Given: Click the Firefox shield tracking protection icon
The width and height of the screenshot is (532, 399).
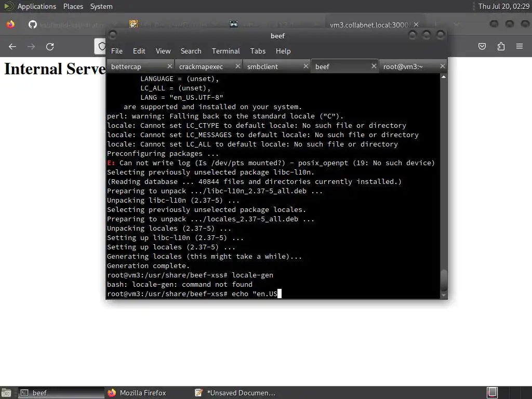Looking at the screenshot, I should pyautogui.click(x=101, y=46).
